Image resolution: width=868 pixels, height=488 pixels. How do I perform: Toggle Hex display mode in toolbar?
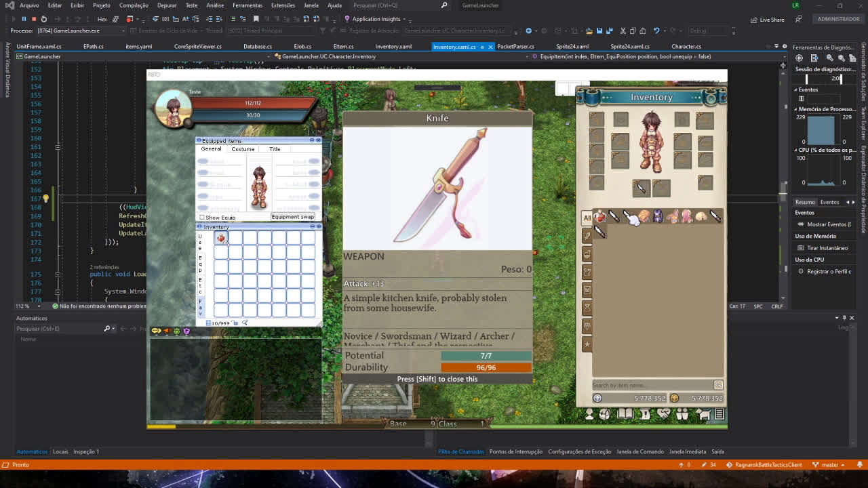(x=102, y=19)
